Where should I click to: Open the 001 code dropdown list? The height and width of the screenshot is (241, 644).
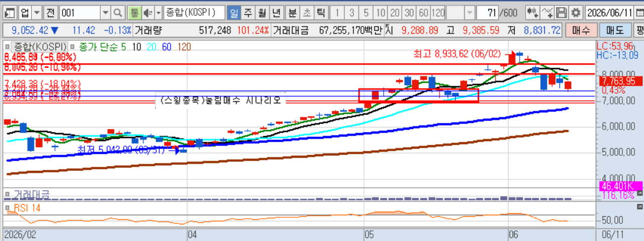(105, 12)
